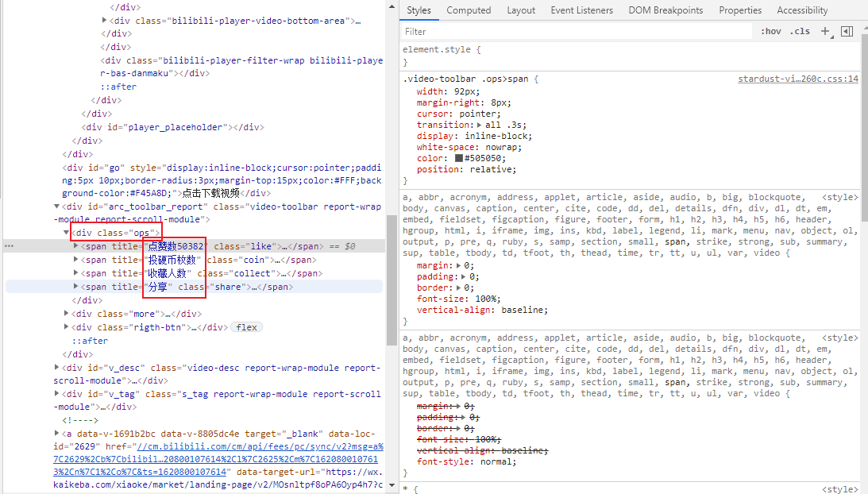Screen dimensions: 868x494
Task: Open the DOM Breakpoints tab
Action: [665, 10]
